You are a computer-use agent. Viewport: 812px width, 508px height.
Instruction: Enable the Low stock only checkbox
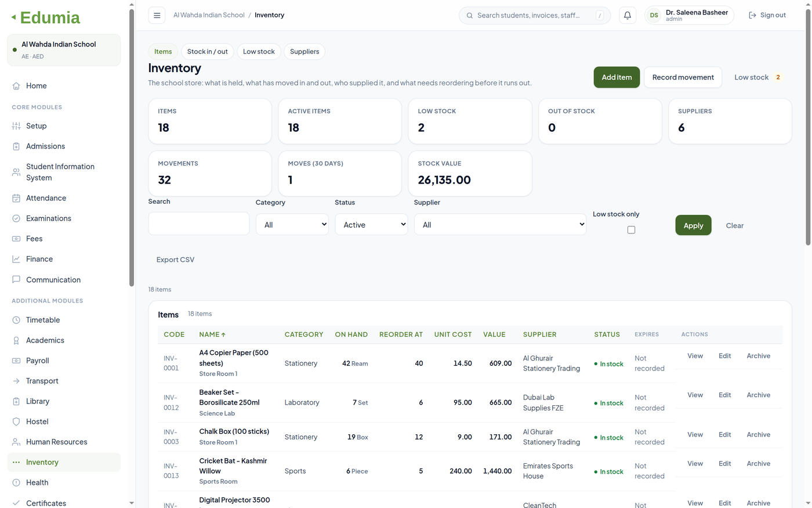(x=631, y=230)
